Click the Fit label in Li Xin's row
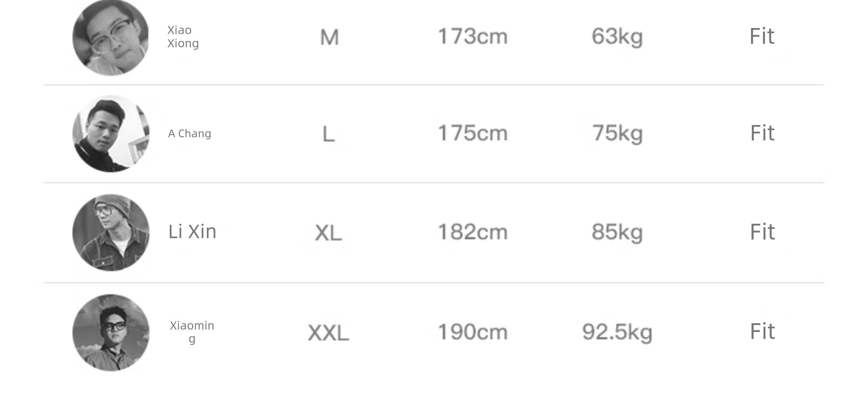Viewport: 868px width, 402px height. coord(762,232)
